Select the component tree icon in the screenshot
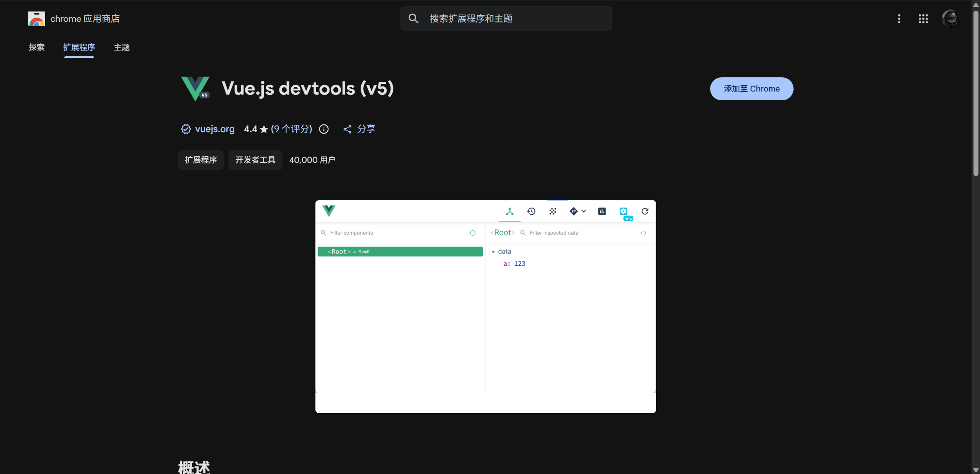The width and height of the screenshot is (980, 474). 510,211
